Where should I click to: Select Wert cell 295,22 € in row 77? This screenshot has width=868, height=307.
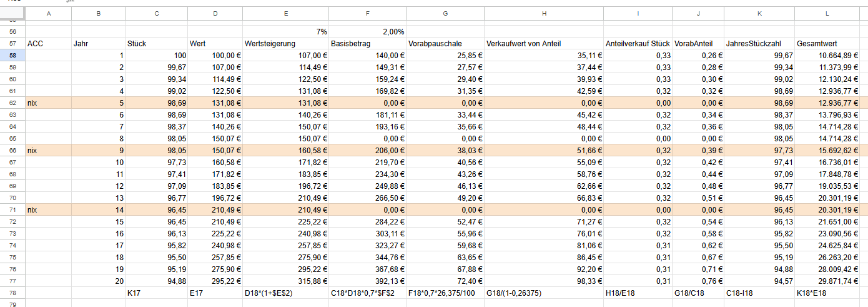click(215, 281)
